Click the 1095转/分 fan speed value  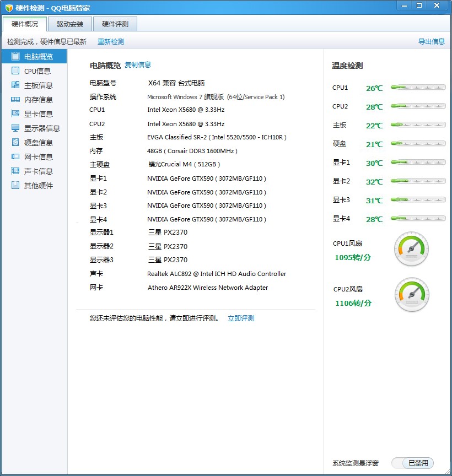(x=353, y=257)
